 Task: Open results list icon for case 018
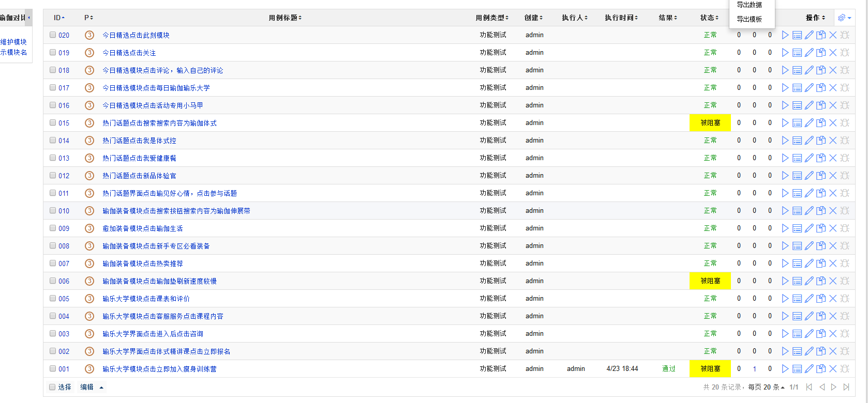click(x=797, y=70)
